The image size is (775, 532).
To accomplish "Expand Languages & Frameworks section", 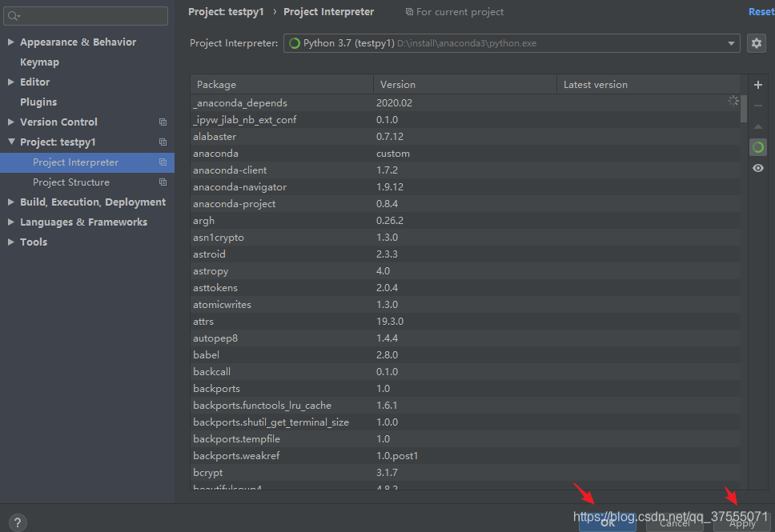I will [x=11, y=222].
